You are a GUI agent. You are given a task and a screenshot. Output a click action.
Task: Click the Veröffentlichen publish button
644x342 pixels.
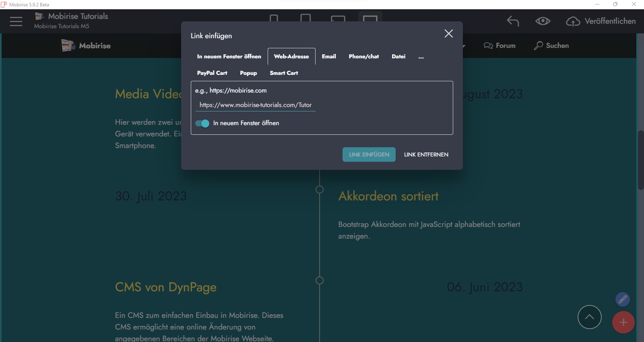pos(601,21)
